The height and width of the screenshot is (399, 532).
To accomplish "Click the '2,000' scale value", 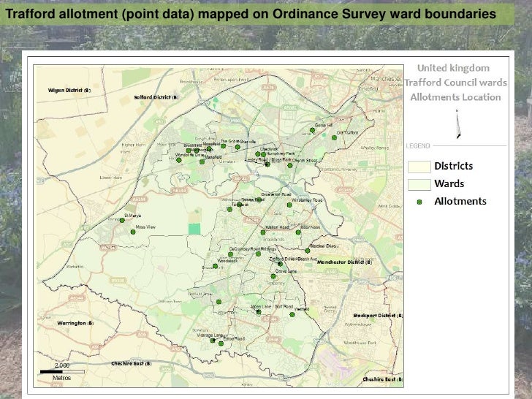I will [x=62, y=365].
